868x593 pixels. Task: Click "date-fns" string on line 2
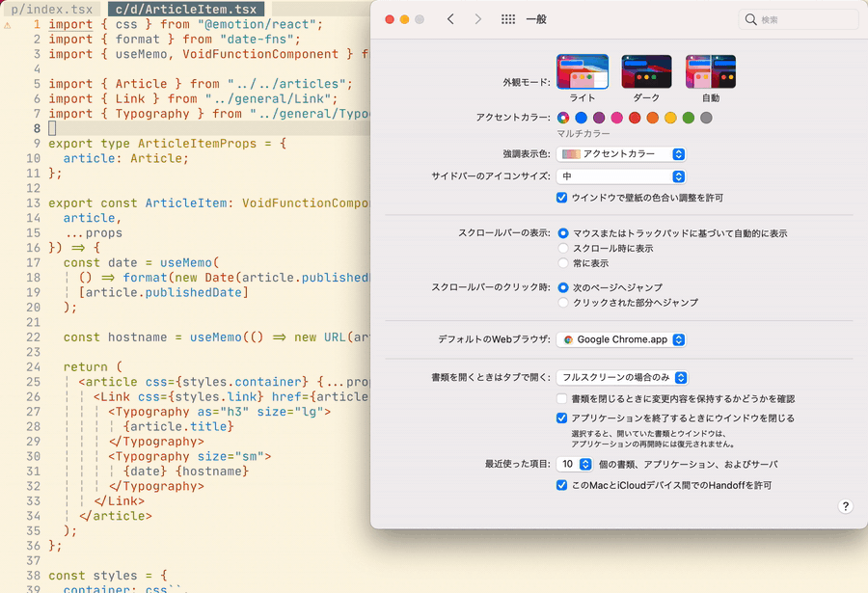click(x=257, y=40)
